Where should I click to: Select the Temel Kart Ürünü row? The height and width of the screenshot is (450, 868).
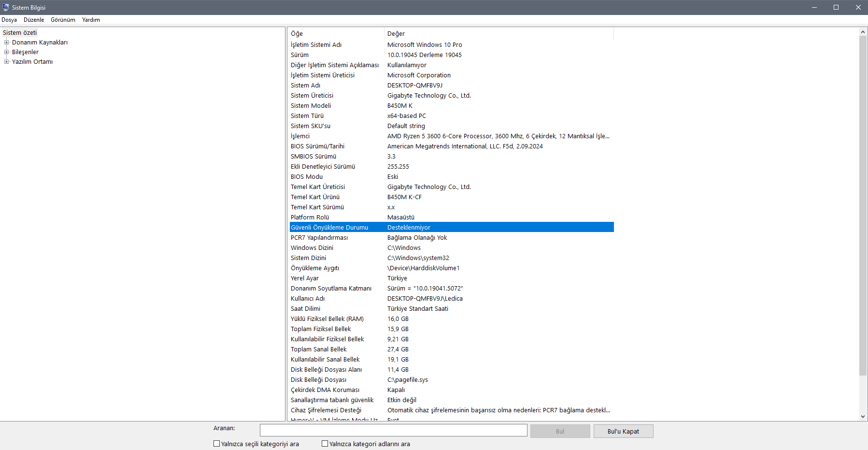pos(452,197)
